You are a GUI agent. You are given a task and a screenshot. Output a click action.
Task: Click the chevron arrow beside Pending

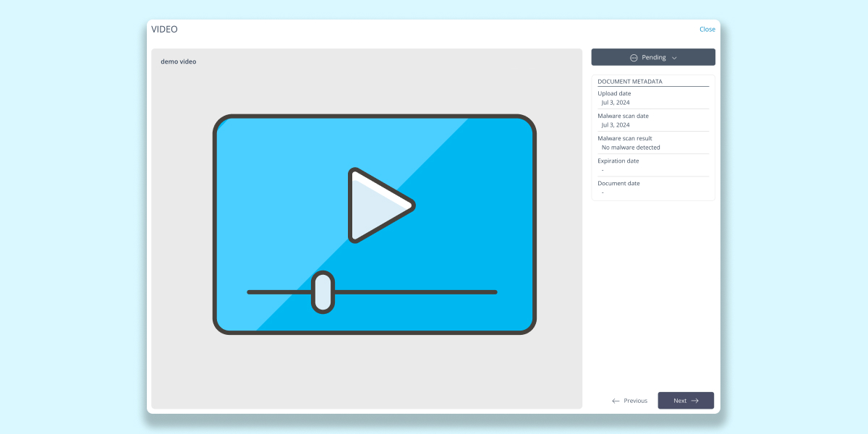674,58
